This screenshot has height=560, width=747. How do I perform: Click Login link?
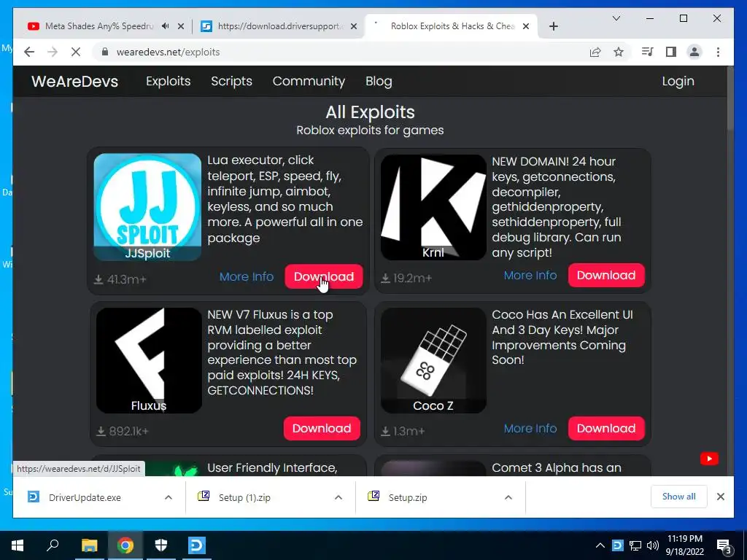678,81
